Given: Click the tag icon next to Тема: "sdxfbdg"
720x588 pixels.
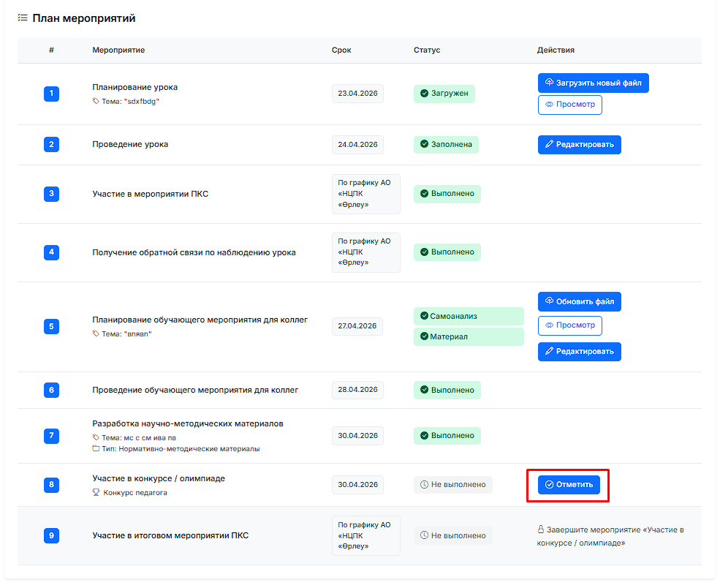Looking at the screenshot, I should pos(96,101).
